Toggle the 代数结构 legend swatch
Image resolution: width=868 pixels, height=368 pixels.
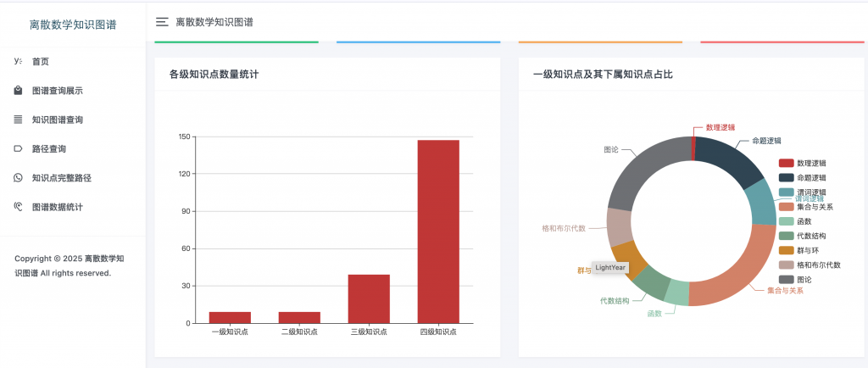[x=786, y=236]
